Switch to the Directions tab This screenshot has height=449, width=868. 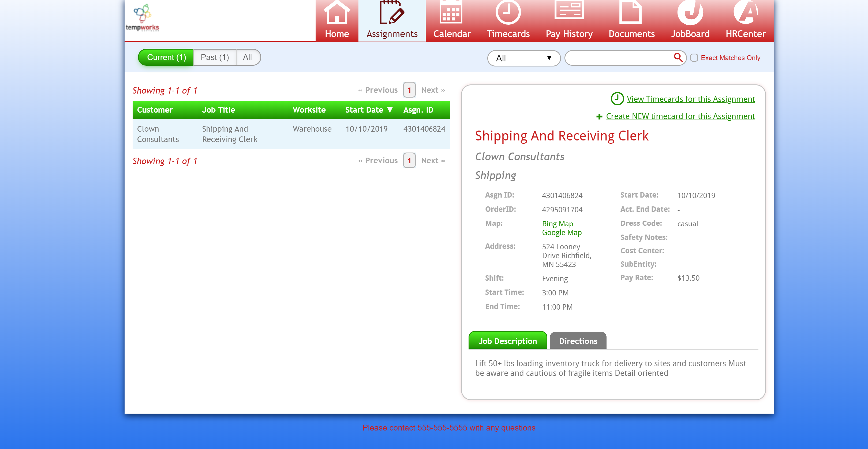point(578,341)
